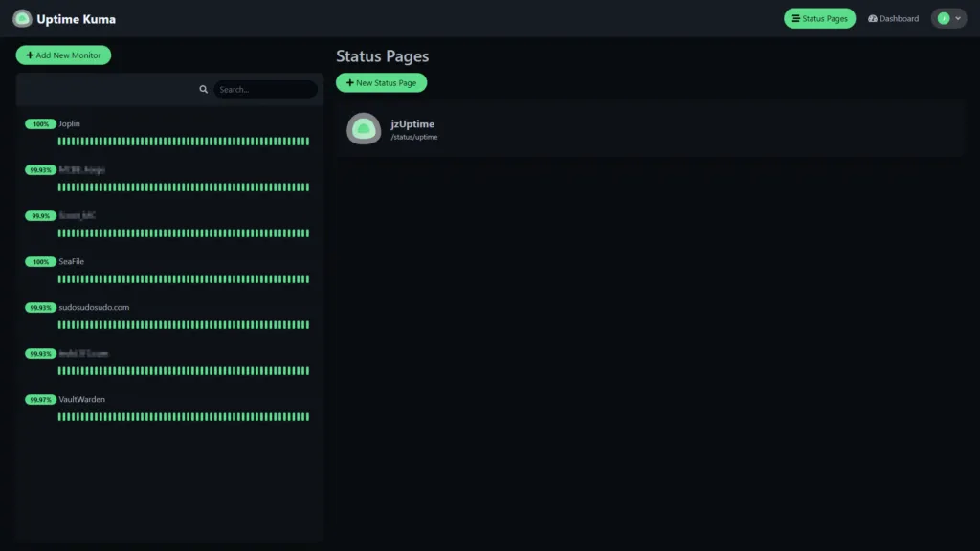Click the gauge icon beside Dashboard

coord(873,18)
